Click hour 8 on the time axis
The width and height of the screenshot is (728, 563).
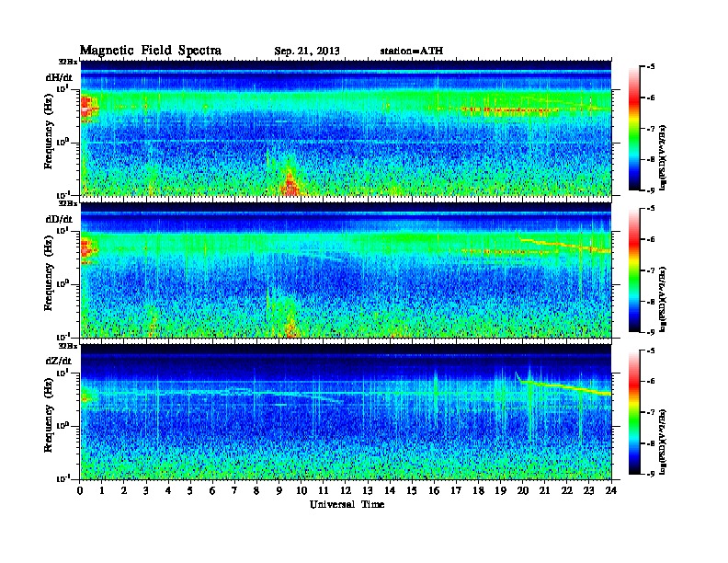(257, 490)
